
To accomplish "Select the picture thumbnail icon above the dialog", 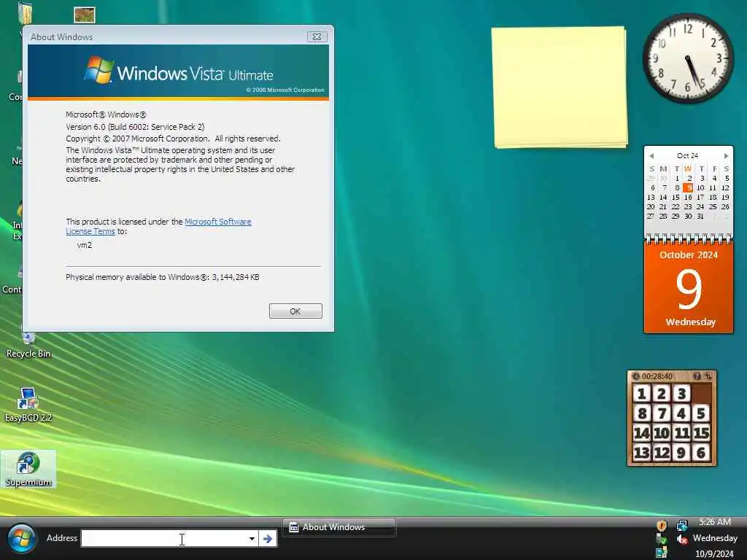I will [85, 15].
